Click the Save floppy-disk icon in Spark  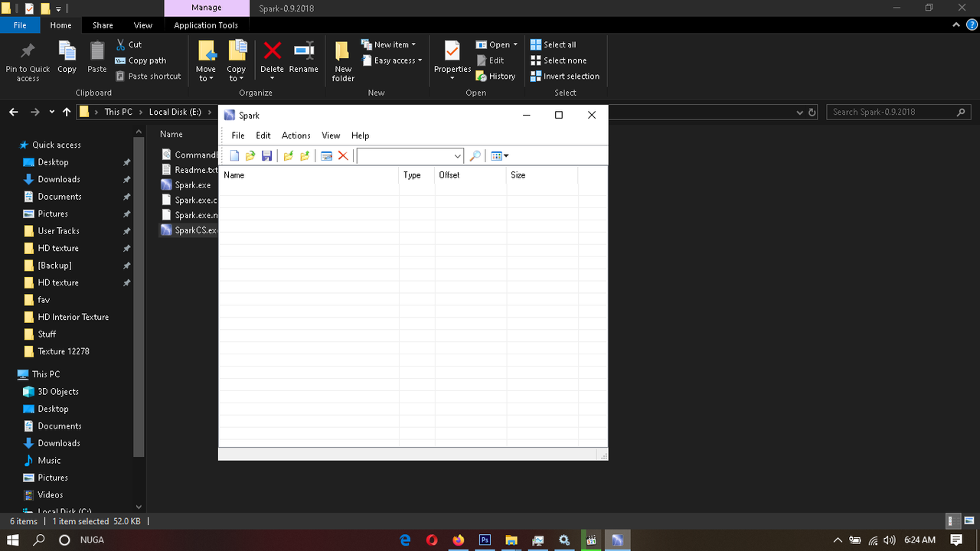tap(266, 156)
